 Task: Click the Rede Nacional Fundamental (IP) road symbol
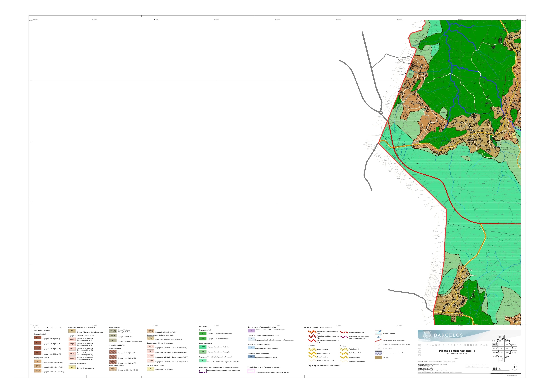(312, 332)
